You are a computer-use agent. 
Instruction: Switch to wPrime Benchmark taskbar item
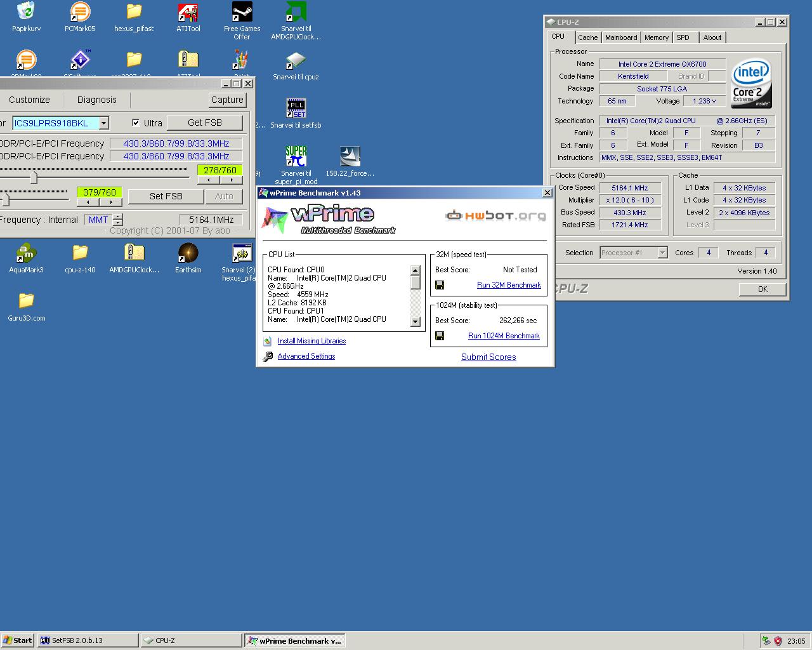click(x=295, y=640)
